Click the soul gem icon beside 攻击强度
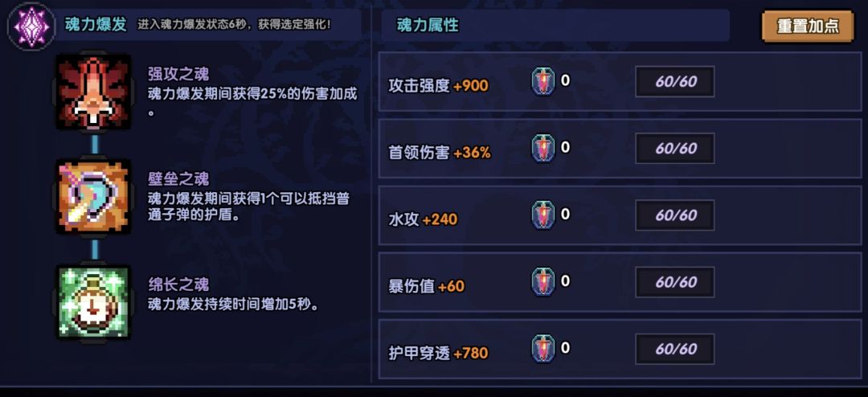The width and height of the screenshot is (868, 397). [x=543, y=81]
